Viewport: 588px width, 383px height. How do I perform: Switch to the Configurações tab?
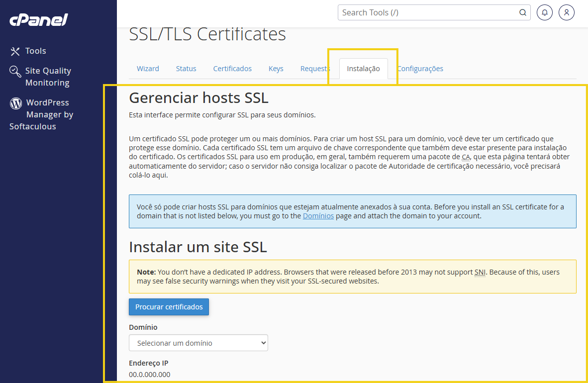(x=420, y=69)
